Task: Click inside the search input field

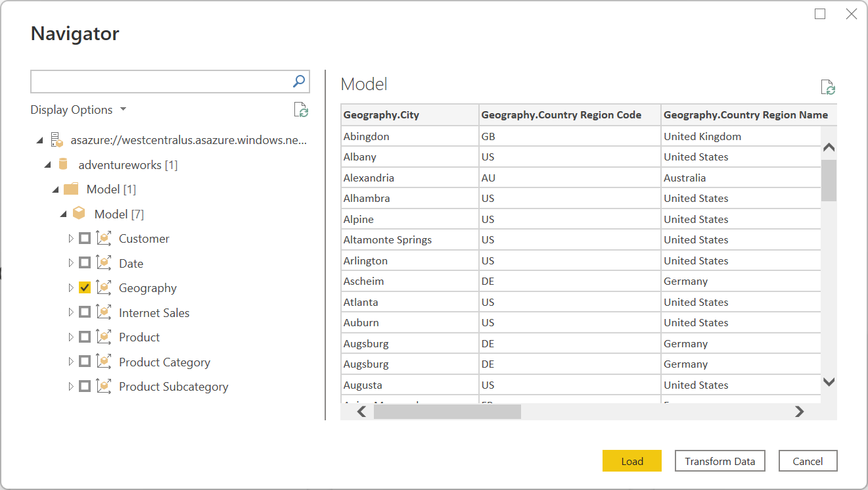Action: click(x=158, y=81)
